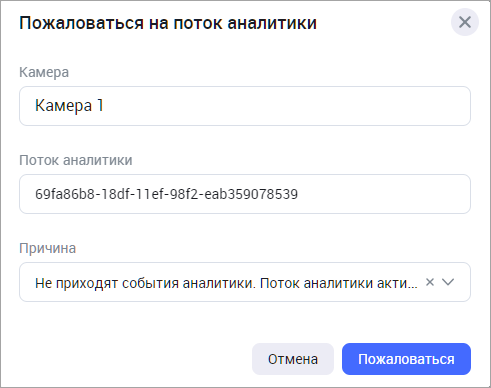Click the 'Камера 1' value text
The height and width of the screenshot is (388, 491).
(69, 106)
